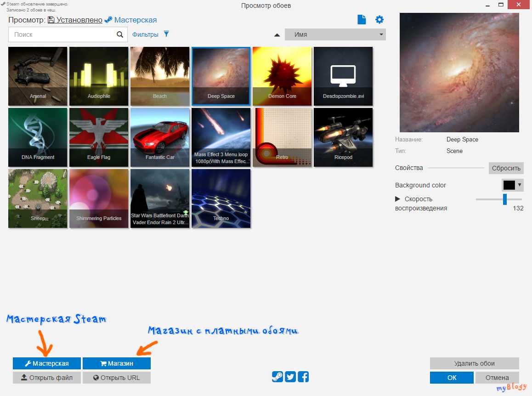
Task: Select the Fantastic Car wallpaper thumbnail
Action: click(160, 137)
